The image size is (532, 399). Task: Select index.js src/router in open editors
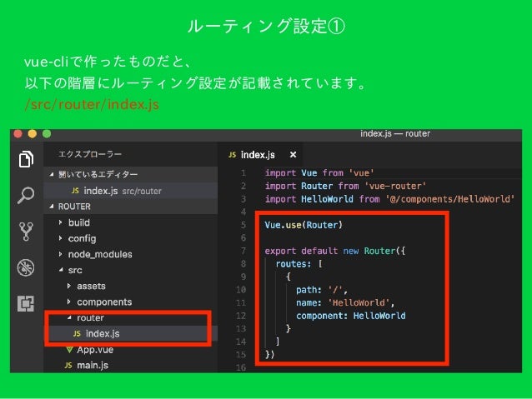pos(131,191)
